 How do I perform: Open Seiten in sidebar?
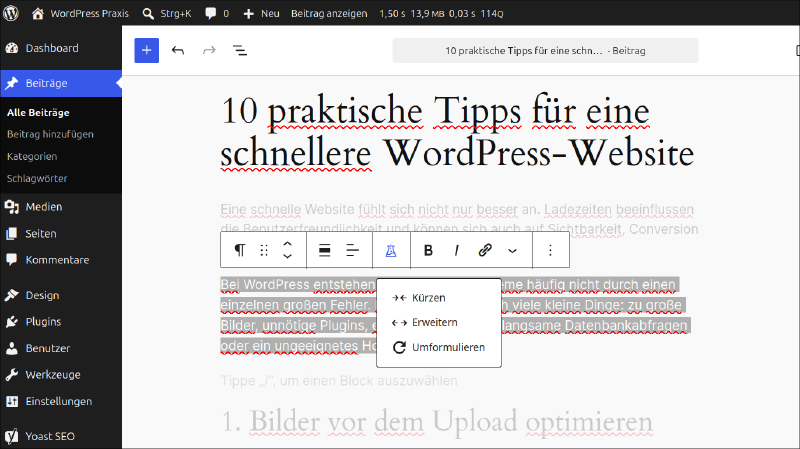pyautogui.click(x=61, y=233)
